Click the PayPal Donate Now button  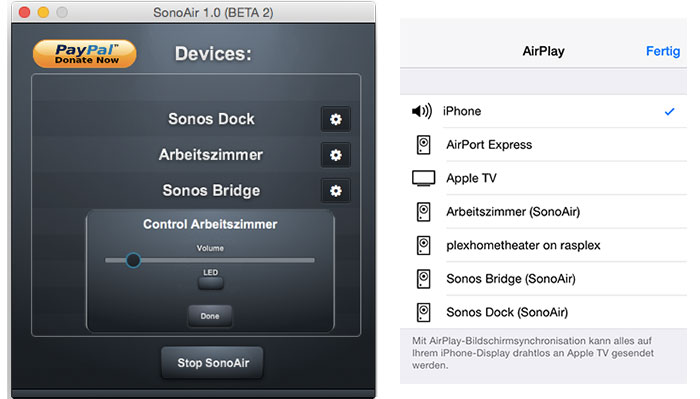tap(85, 54)
